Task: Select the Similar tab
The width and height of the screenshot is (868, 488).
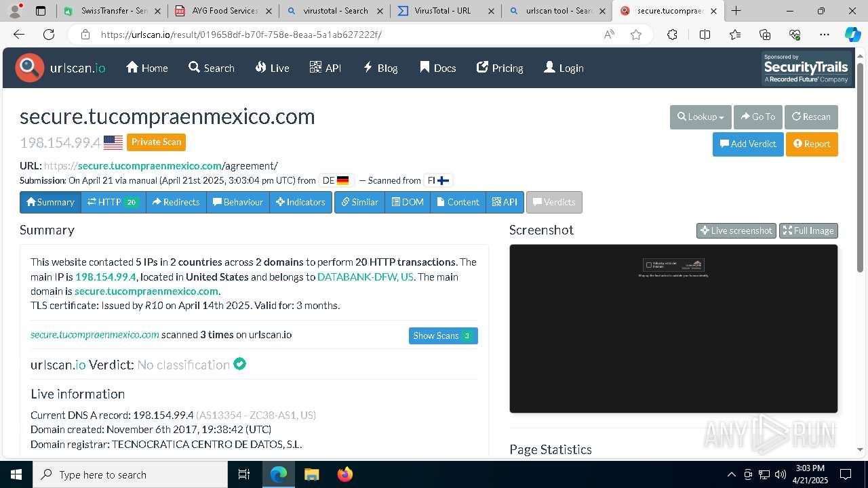Action: [360, 202]
